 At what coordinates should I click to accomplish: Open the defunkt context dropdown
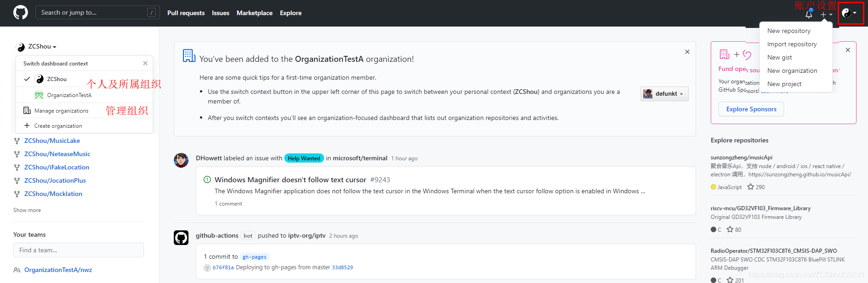pyautogui.click(x=664, y=94)
